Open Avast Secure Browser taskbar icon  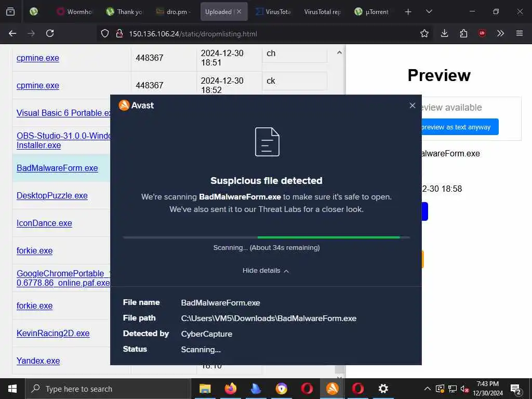281,389
